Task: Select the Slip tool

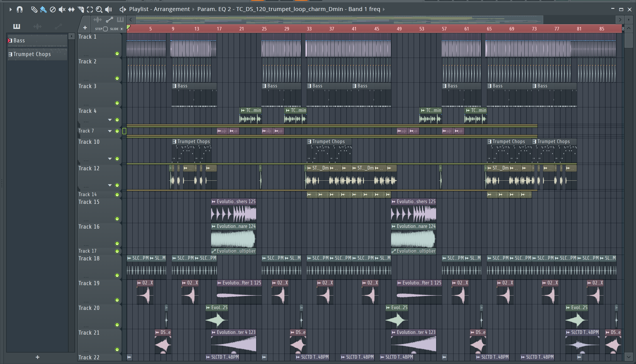Action: coord(71,9)
